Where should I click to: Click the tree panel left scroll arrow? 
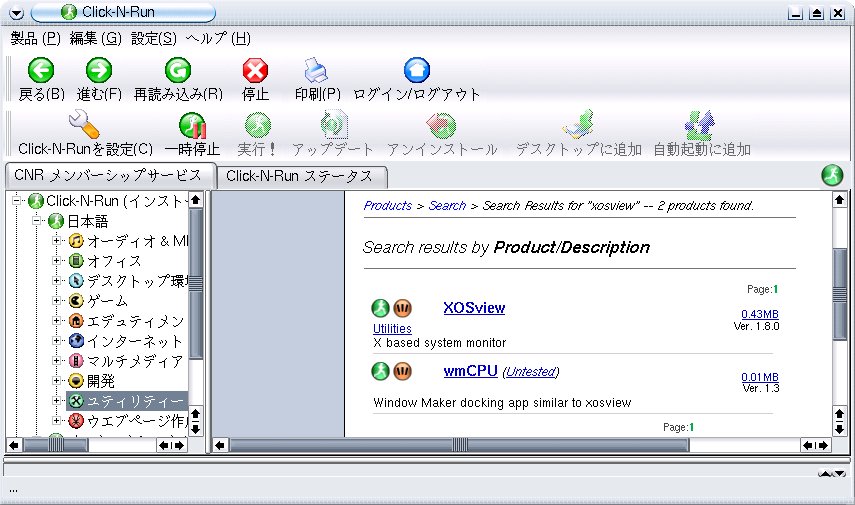click(14, 446)
